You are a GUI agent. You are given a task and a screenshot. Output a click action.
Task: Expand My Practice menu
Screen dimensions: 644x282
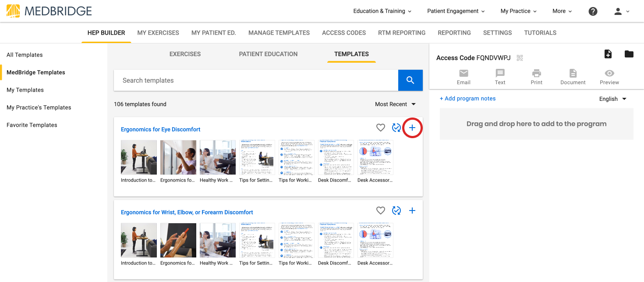pyautogui.click(x=519, y=11)
